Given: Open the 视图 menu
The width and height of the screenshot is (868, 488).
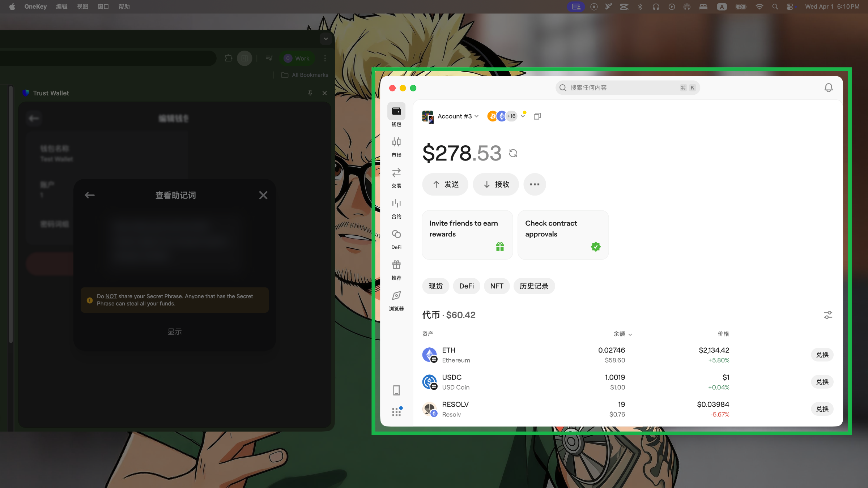Looking at the screenshot, I should 82,7.
